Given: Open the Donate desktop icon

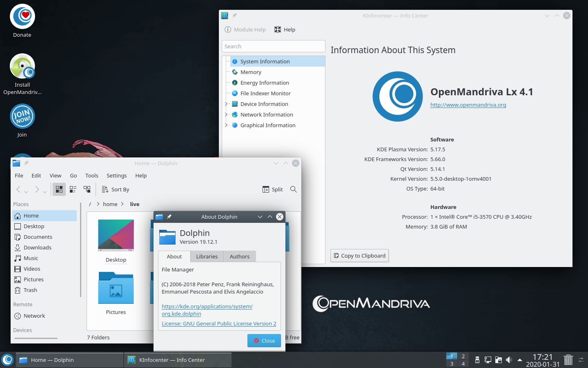Looking at the screenshot, I should tap(22, 17).
